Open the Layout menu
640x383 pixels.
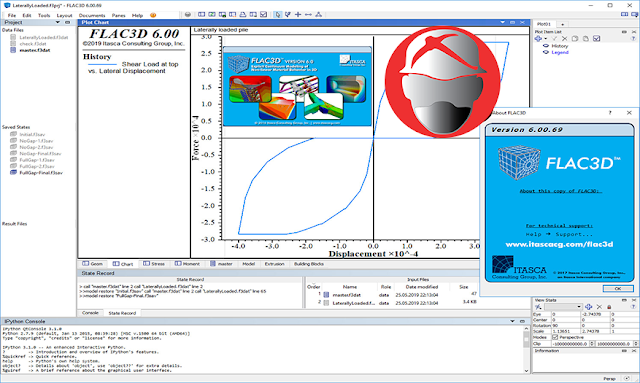[64, 16]
